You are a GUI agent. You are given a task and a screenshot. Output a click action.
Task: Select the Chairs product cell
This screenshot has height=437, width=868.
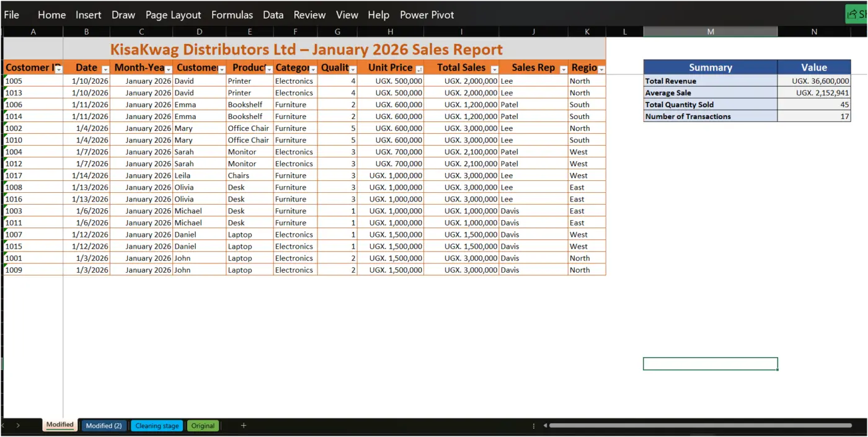coord(249,175)
